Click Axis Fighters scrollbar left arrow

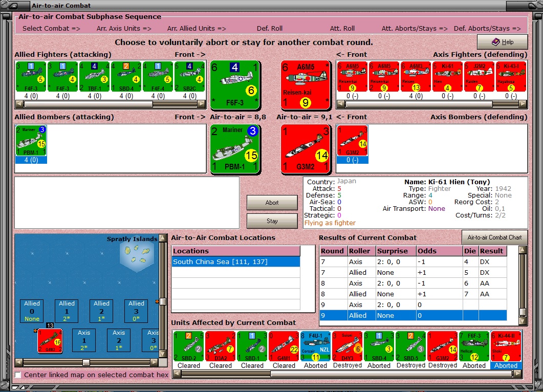341,104
